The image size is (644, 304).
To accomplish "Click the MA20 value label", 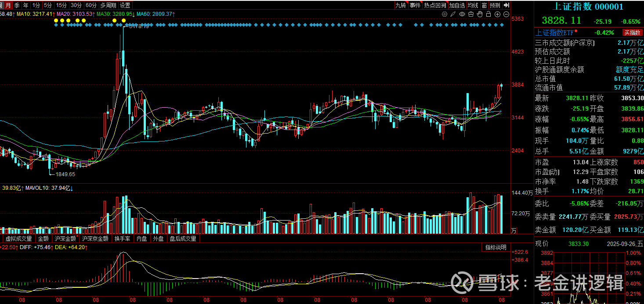I will click(x=75, y=14).
